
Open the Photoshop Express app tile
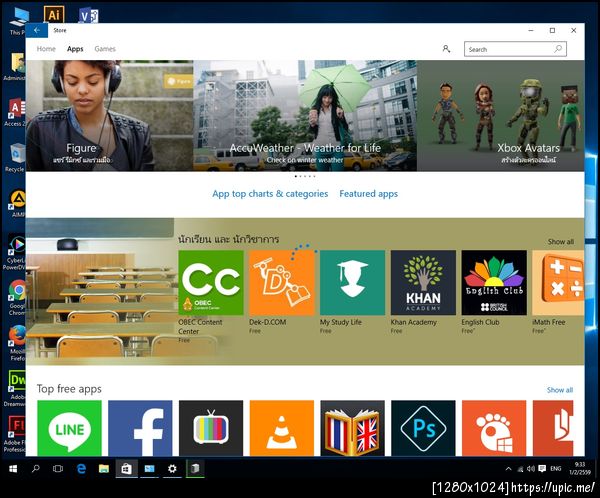click(x=423, y=428)
